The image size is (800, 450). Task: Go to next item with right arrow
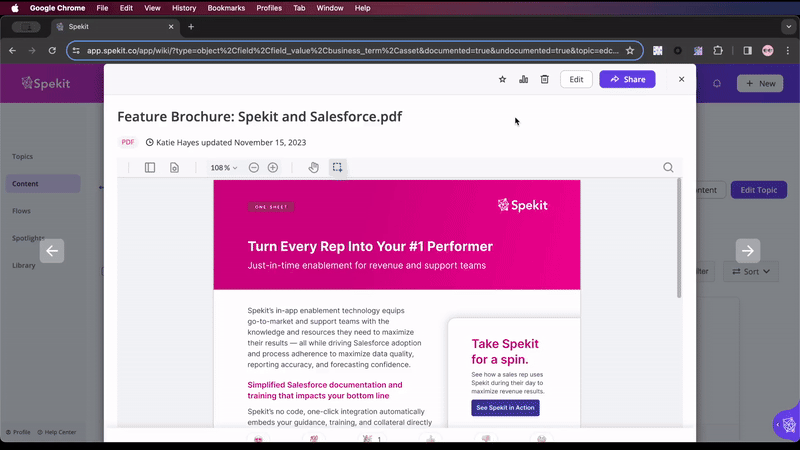[747, 251]
